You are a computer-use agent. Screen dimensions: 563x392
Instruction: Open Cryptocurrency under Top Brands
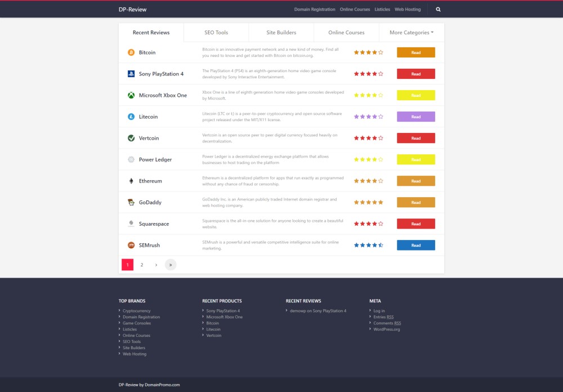[x=136, y=311]
